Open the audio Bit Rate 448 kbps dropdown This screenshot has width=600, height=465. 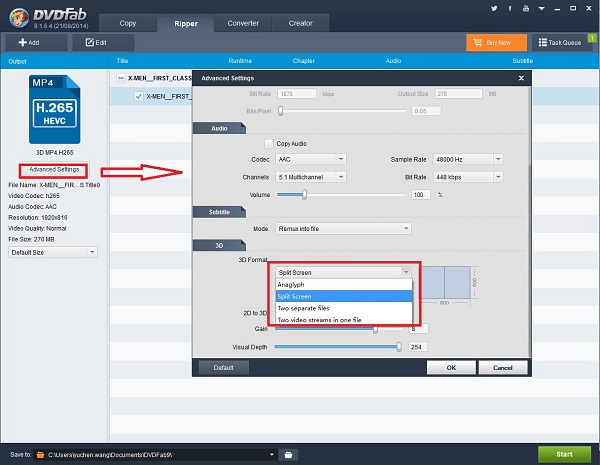(x=468, y=177)
